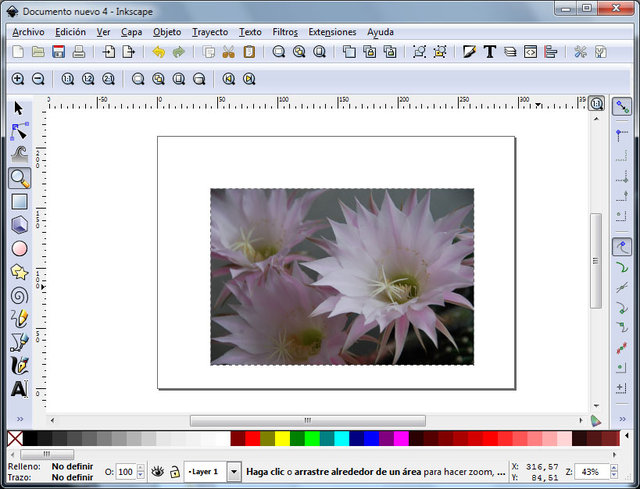Select the Text tool in toolbox
The image size is (640, 489).
click(x=18, y=389)
